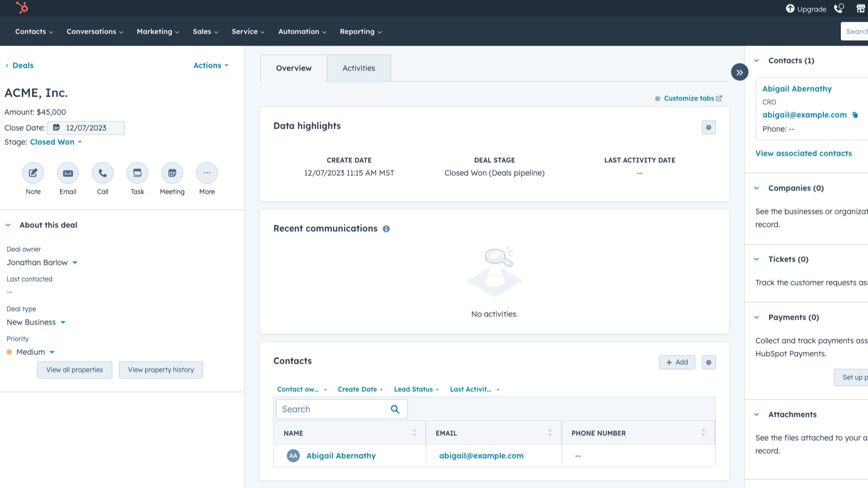Open the Marketing navigation menu
This screenshot has height=488, width=868.
[158, 31]
